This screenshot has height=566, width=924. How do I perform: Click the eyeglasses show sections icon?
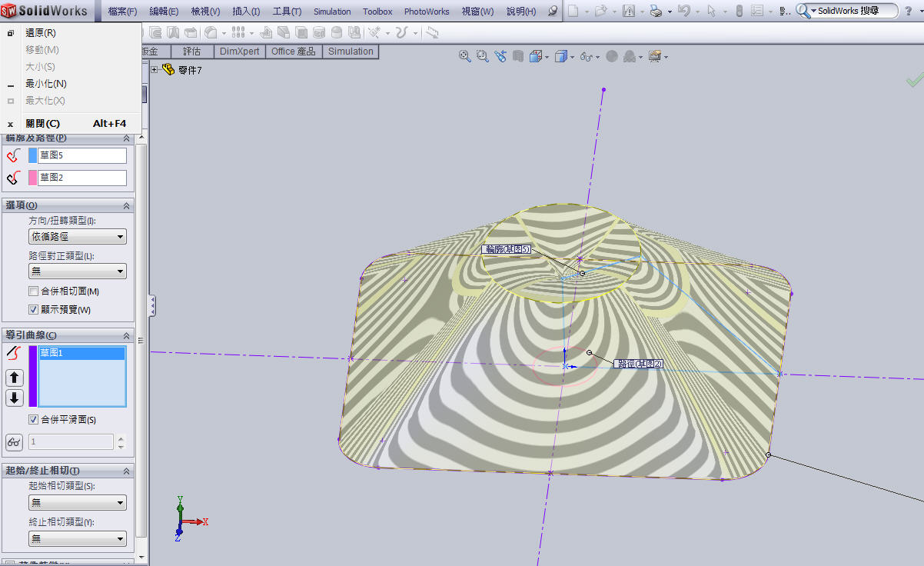point(14,442)
